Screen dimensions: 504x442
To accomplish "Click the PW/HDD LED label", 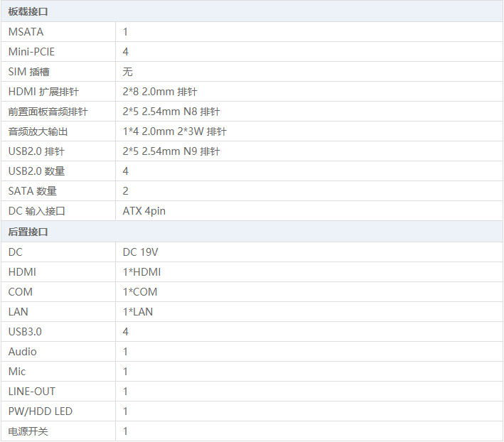I will point(41,411).
